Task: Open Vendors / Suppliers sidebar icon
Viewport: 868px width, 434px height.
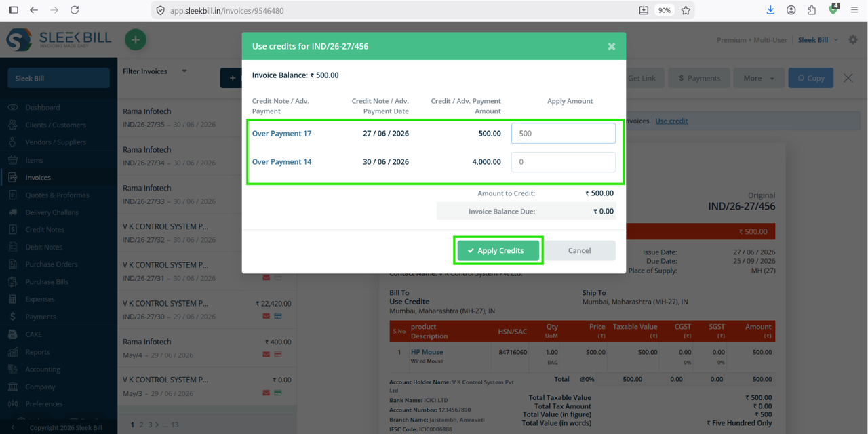Action: [13, 142]
